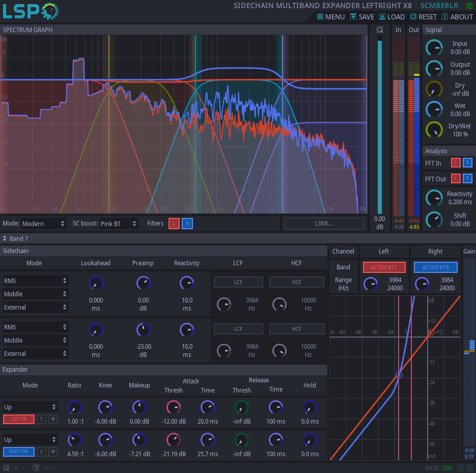Viewport: 476px width, 473px height.
Task: Click the ABOUT icon
Action: (x=445, y=17)
